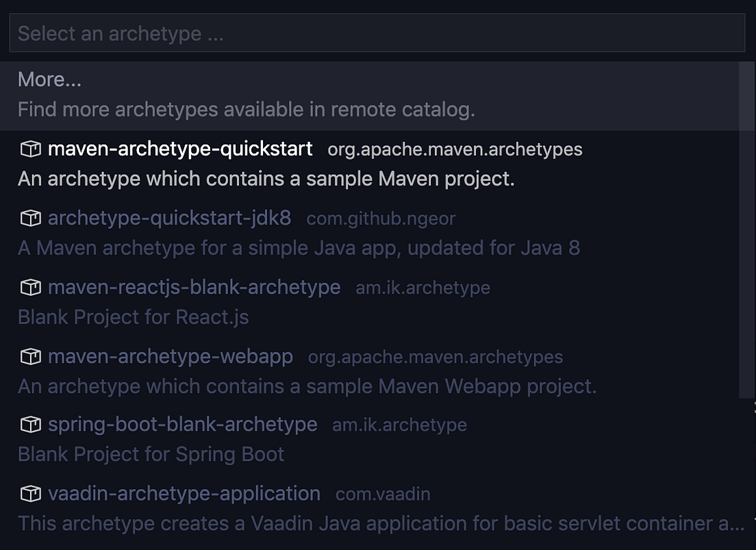Click 'Find more archetypes available in remote catalog'

(x=246, y=110)
